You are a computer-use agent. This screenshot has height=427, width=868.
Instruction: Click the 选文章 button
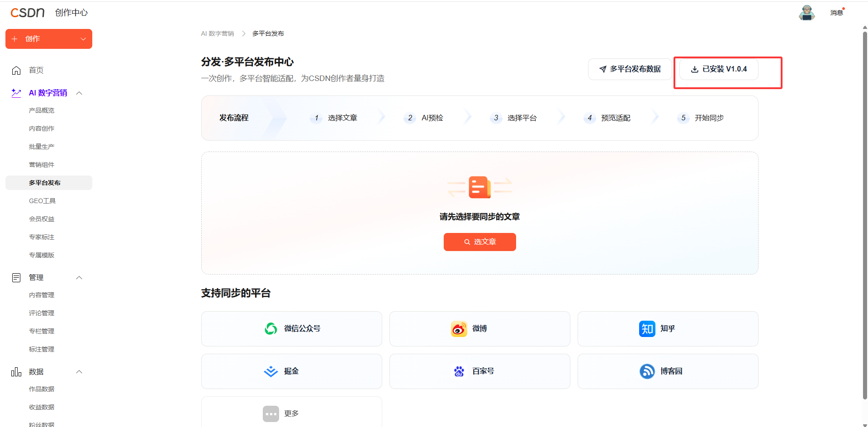[480, 242]
